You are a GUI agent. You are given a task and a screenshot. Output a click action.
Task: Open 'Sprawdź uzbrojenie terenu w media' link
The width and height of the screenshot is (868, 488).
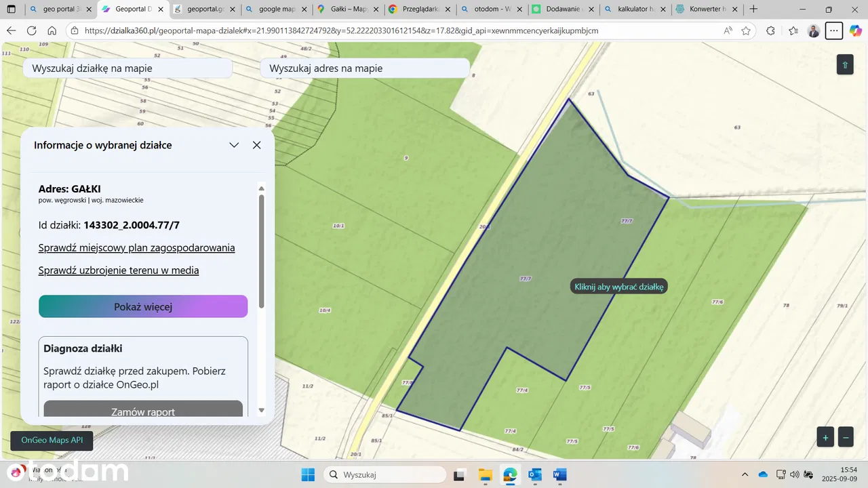tap(119, 270)
